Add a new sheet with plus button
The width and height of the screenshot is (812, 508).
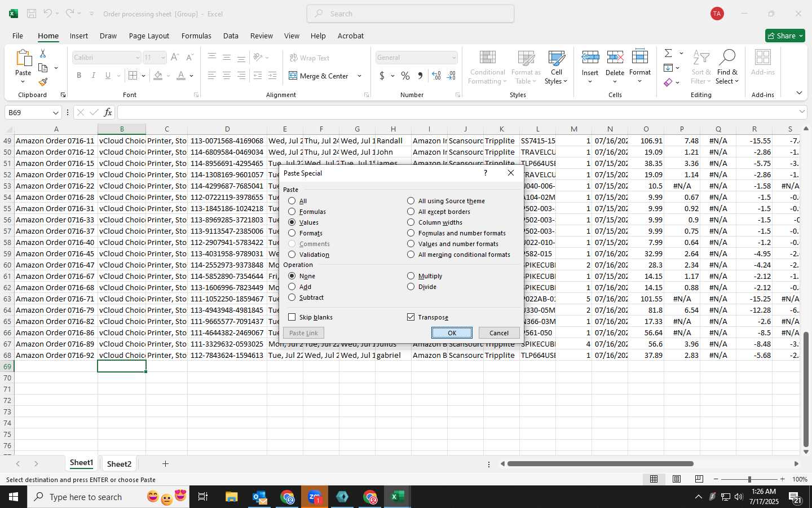[x=165, y=464]
